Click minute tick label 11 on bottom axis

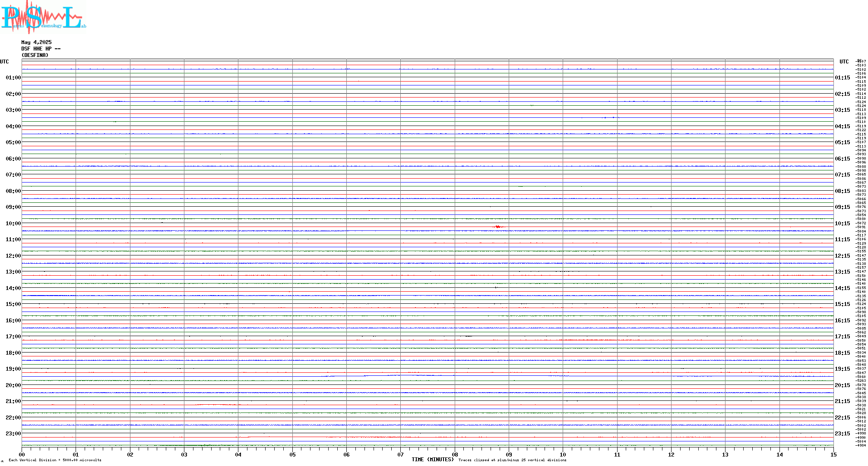click(617, 454)
